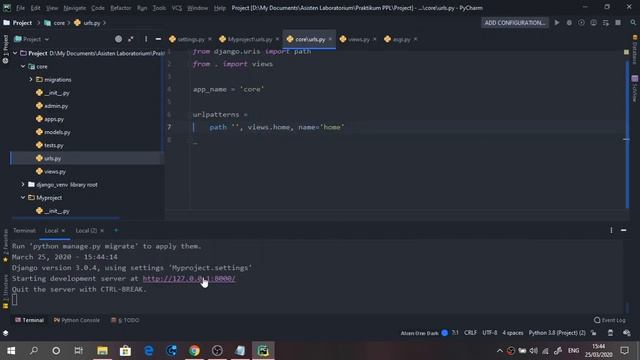The height and width of the screenshot is (360, 640).
Task: Open terminal panel options (vertical dots)
Action: (x=611, y=231)
